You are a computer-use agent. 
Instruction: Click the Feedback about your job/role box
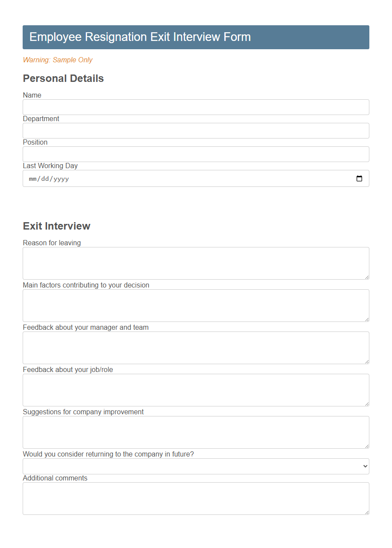(x=196, y=389)
